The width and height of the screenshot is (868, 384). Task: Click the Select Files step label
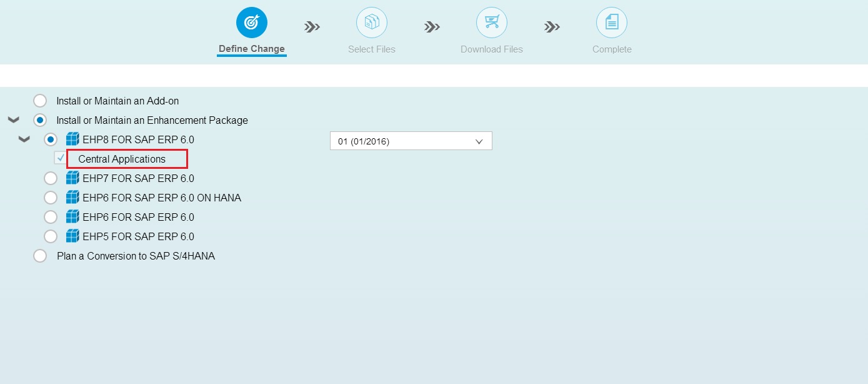[372, 49]
